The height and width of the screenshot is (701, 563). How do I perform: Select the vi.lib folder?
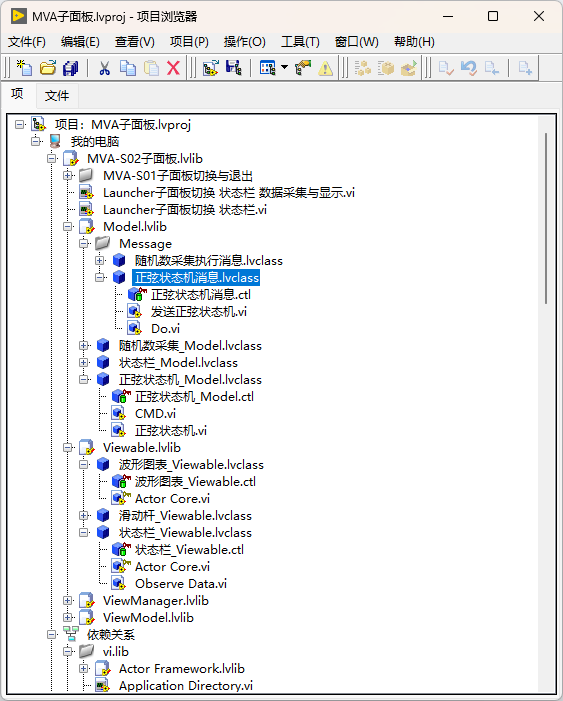[x=116, y=651]
